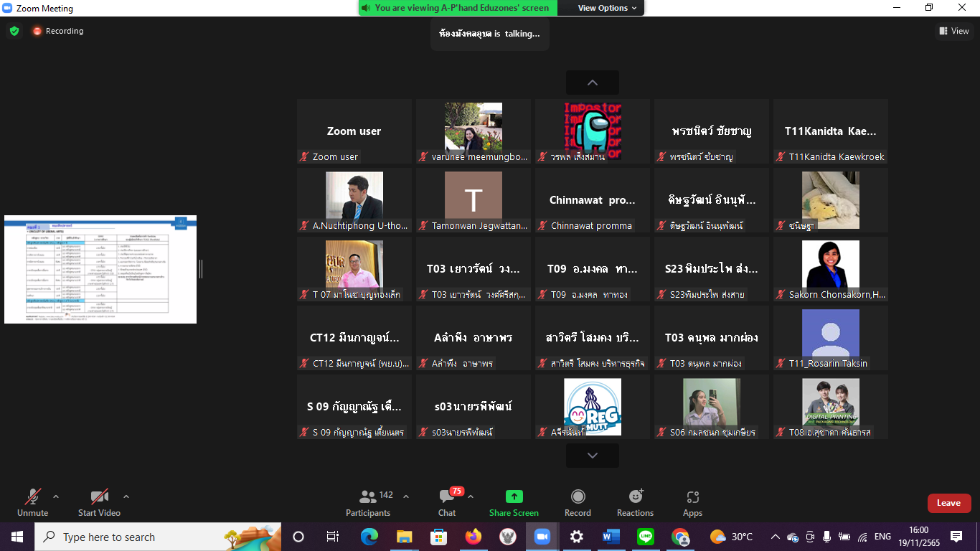Start recording with the Record icon

578,496
